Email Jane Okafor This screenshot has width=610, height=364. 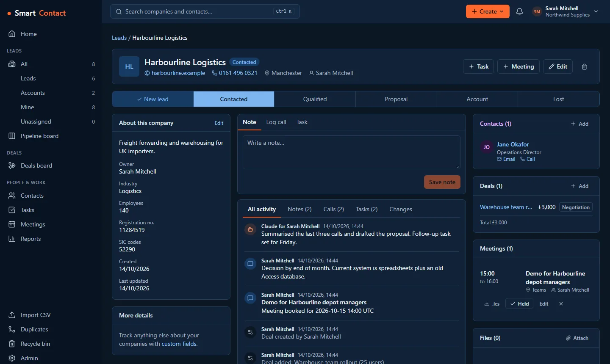click(x=506, y=159)
